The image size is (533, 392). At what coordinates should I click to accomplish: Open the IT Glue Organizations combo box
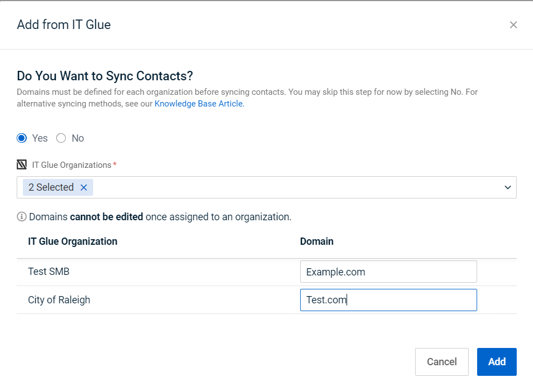(x=267, y=187)
